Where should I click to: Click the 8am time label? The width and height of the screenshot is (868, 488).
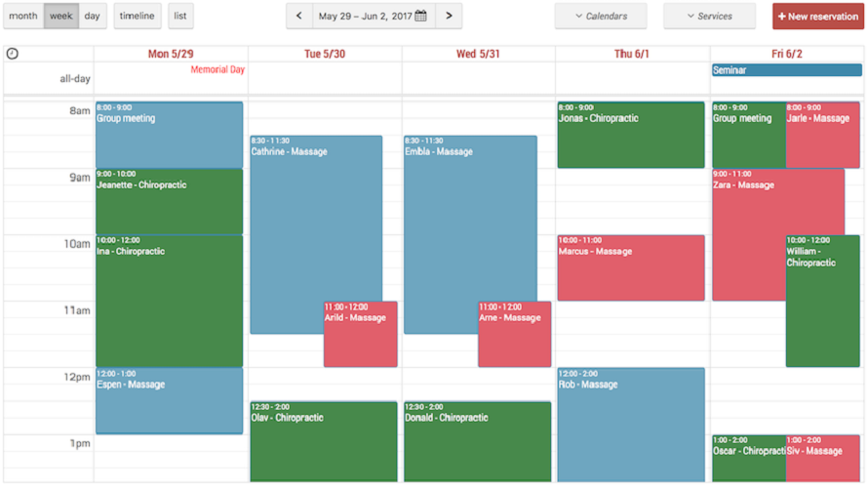[80, 111]
